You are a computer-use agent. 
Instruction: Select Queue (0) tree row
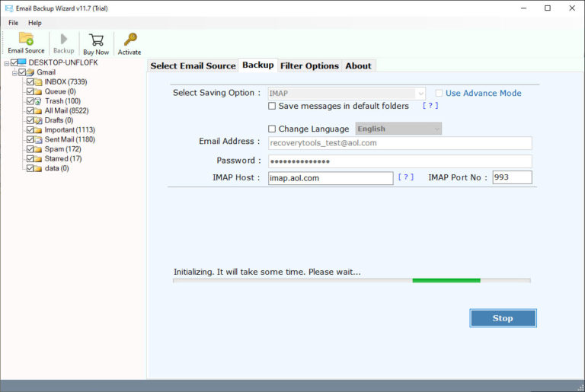click(x=60, y=92)
